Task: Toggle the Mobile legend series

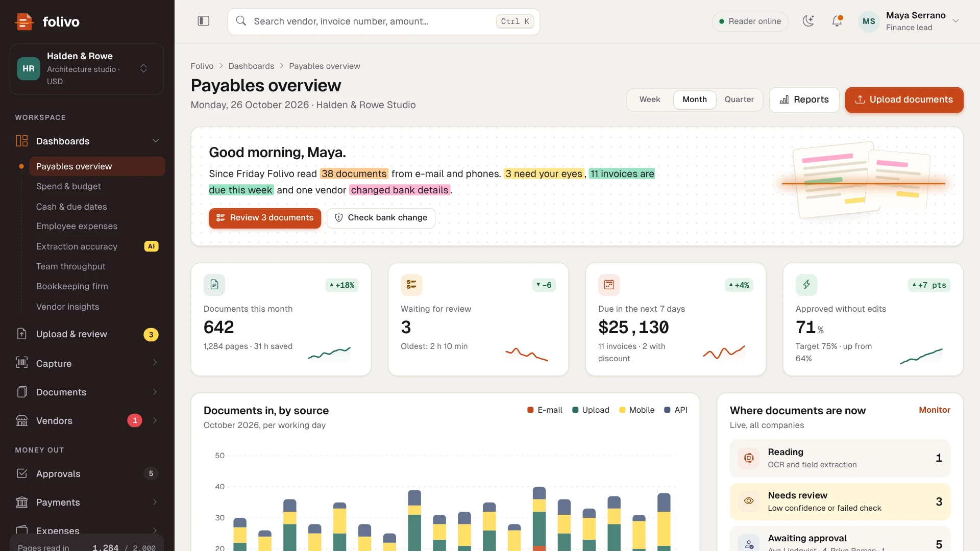Action: click(x=636, y=410)
